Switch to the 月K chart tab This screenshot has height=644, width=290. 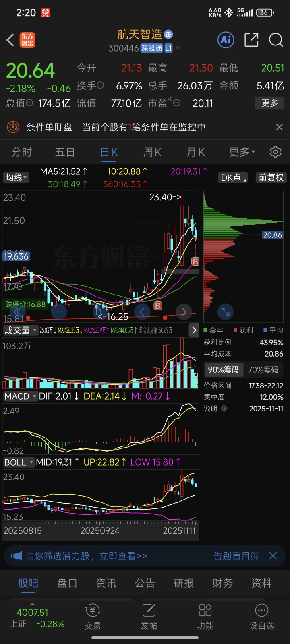click(196, 152)
